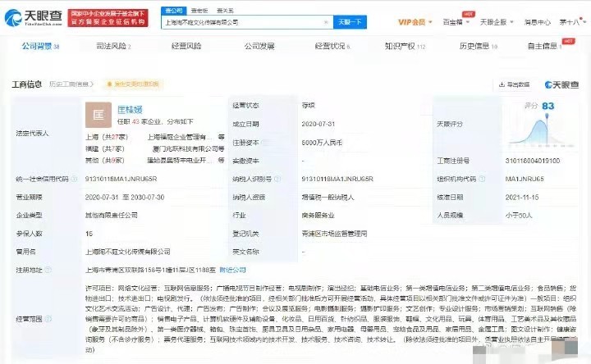This screenshot has width=591, height=364.
Task: Open the Tianyancha home logo
Action: click(x=33, y=18)
